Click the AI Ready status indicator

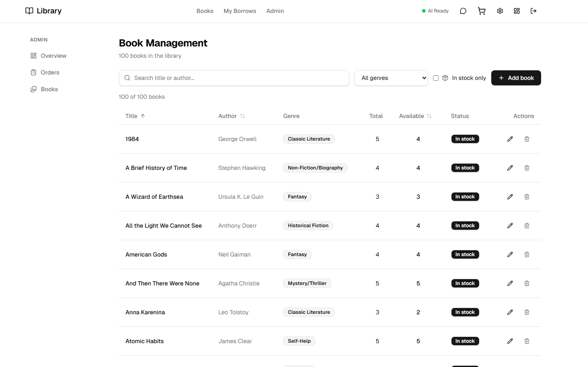tap(436, 11)
